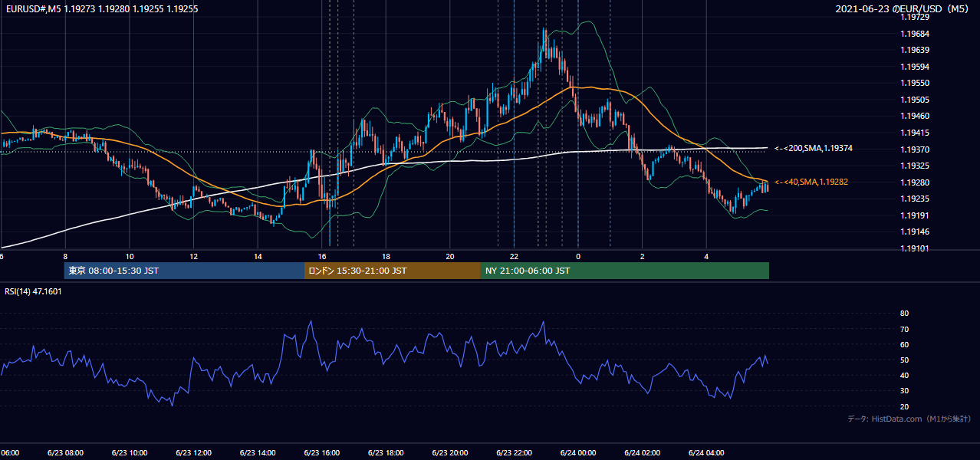Viewport: 980px width, 460px height.
Task: Click the 6/23 20:00 date axis label
Action: (x=450, y=452)
